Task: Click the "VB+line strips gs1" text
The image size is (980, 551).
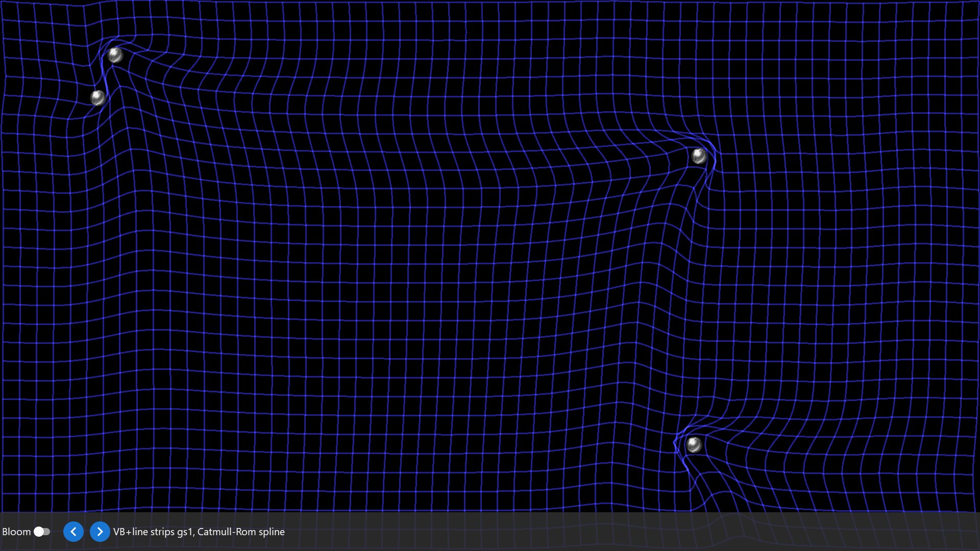Action: point(153,532)
